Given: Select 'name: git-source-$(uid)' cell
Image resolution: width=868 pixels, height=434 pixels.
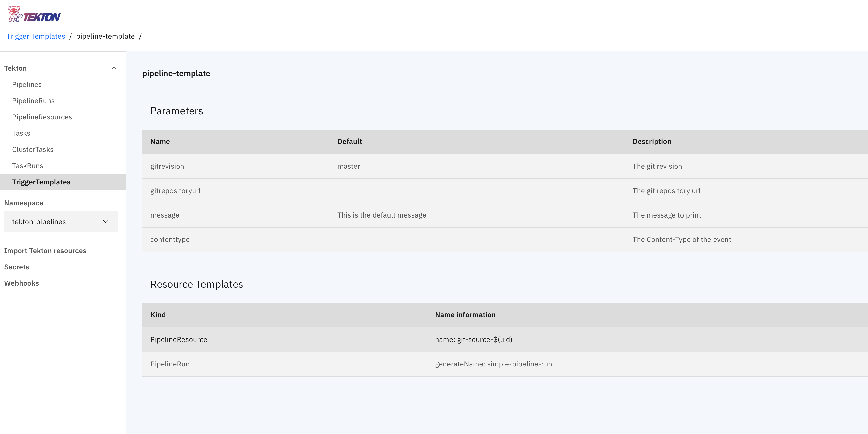Looking at the screenshot, I should pos(473,340).
